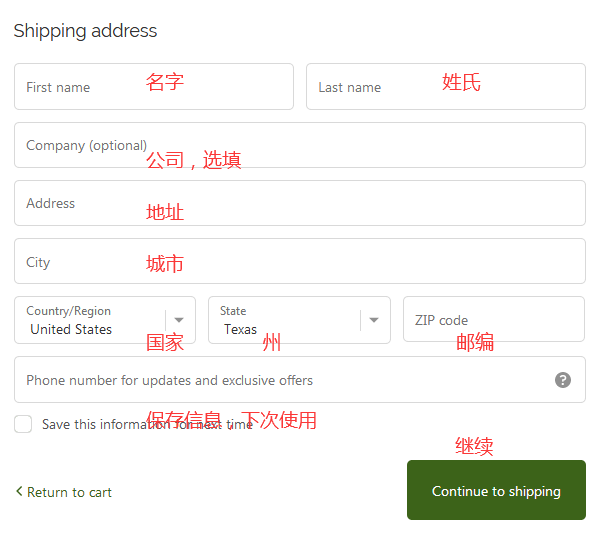This screenshot has width=606, height=544.
Task: Click the phone number help question-mark icon
Action: (563, 380)
